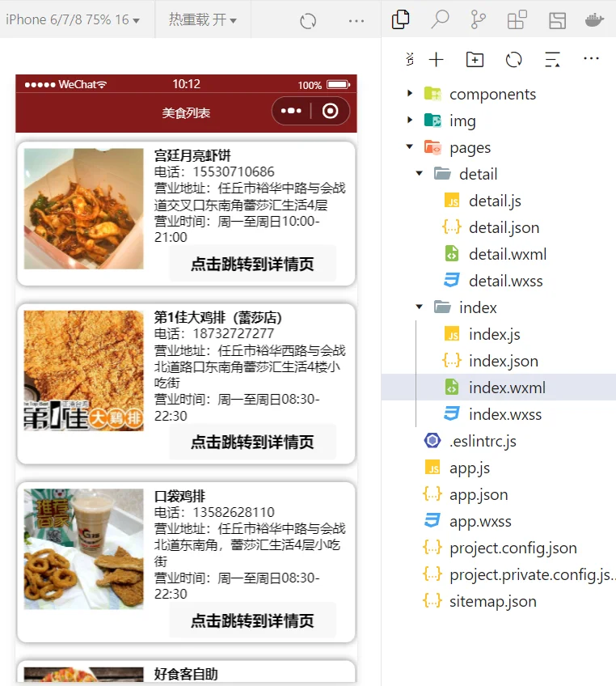Open the layout panel icon beside extensions
The image size is (616, 686).
click(x=558, y=20)
